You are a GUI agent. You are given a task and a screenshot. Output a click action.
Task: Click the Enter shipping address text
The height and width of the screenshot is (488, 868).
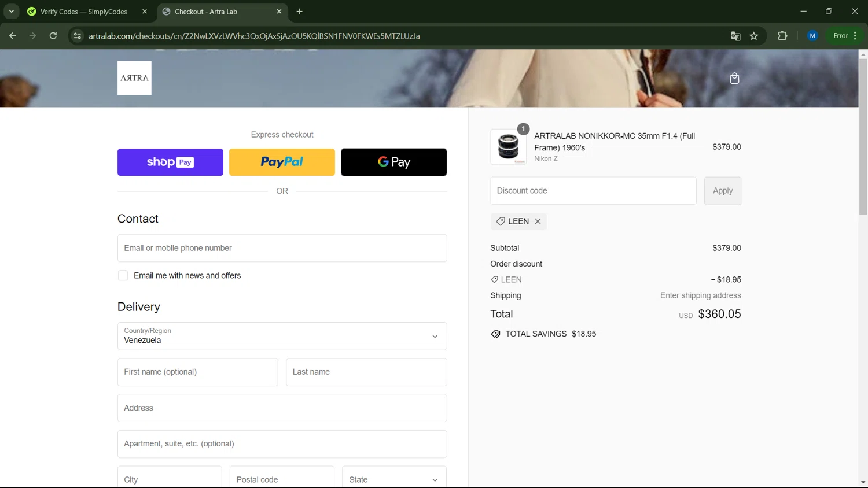[x=700, y=295]
